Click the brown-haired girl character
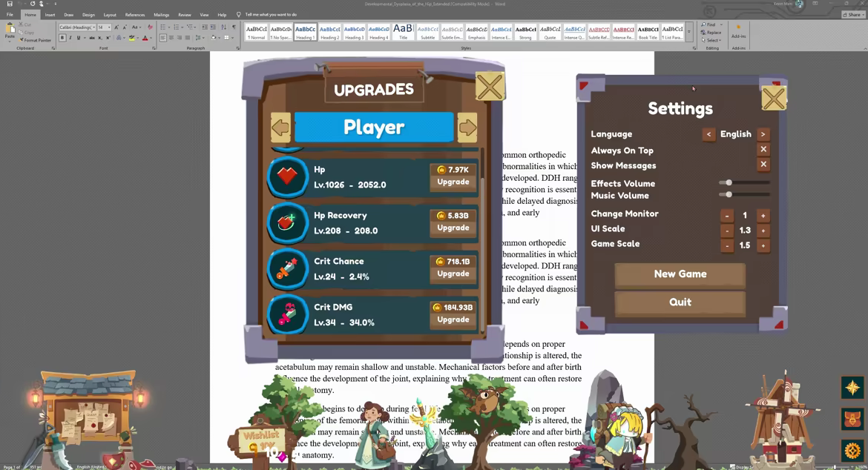Image resolution: width=868 pixels, height=470 pixels. (376, 434)
